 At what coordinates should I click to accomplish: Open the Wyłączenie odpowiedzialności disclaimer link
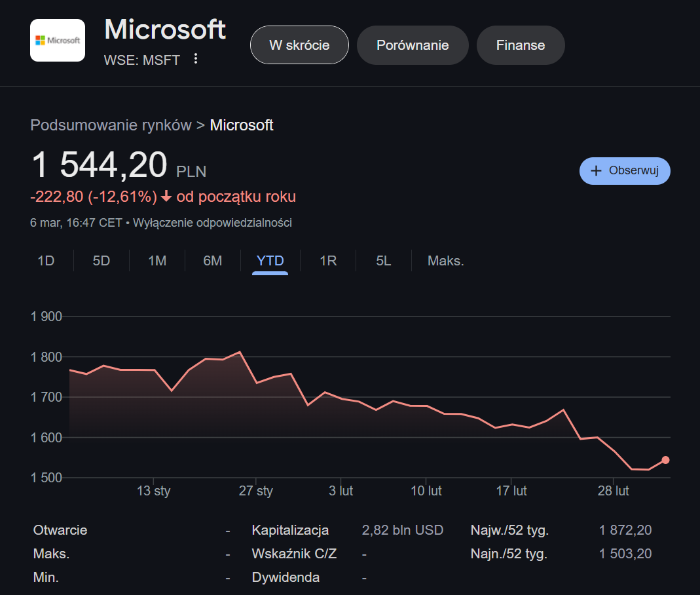(x=212, y=223)
